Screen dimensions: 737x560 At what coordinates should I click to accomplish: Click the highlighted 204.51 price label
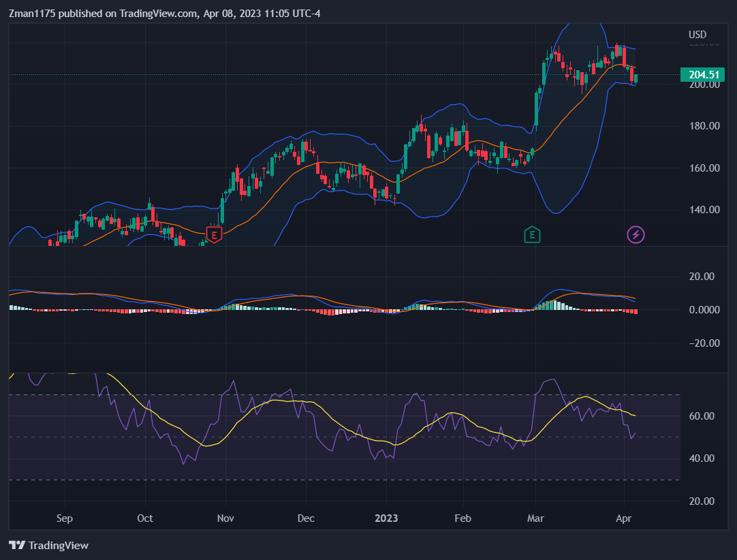click(702, 75)
